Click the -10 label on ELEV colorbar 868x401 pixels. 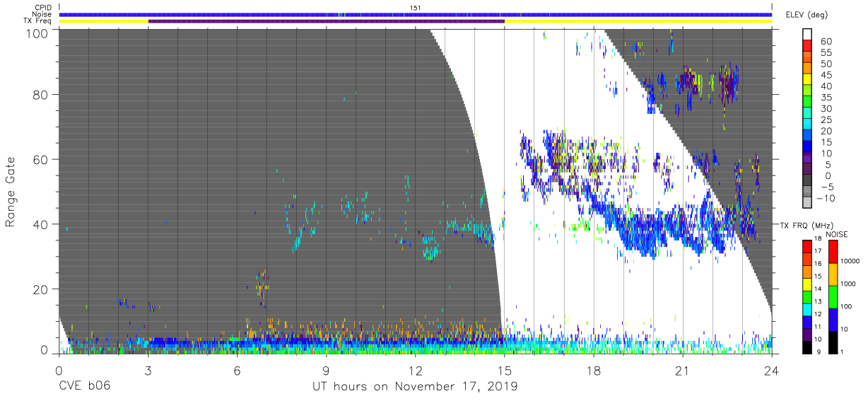826,198
